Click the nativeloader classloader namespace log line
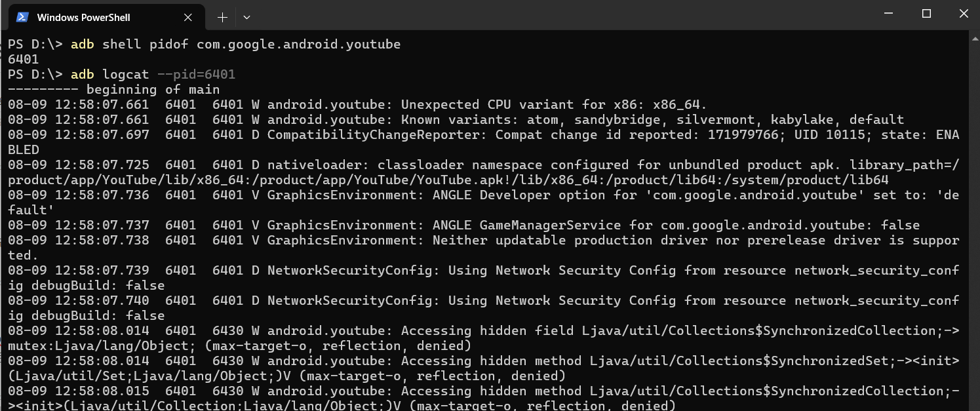980x411 pixels. [459, 165]
